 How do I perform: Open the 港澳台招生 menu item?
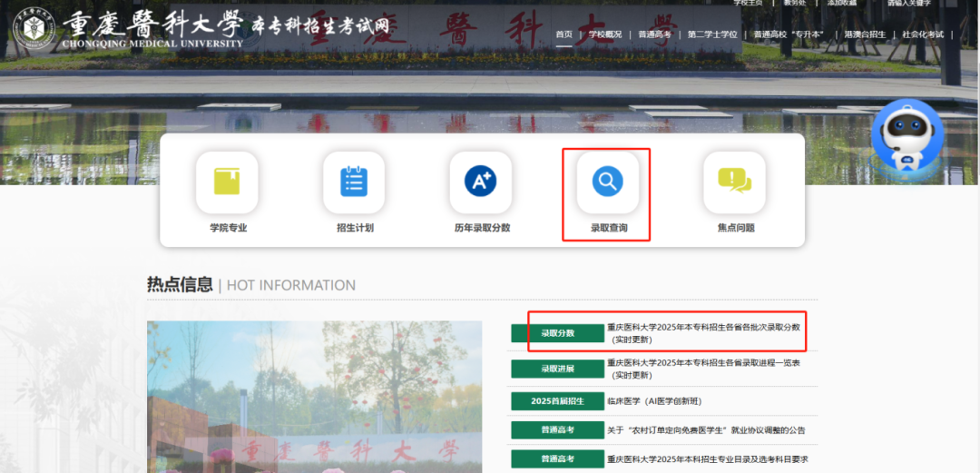(x=865, y=34)
